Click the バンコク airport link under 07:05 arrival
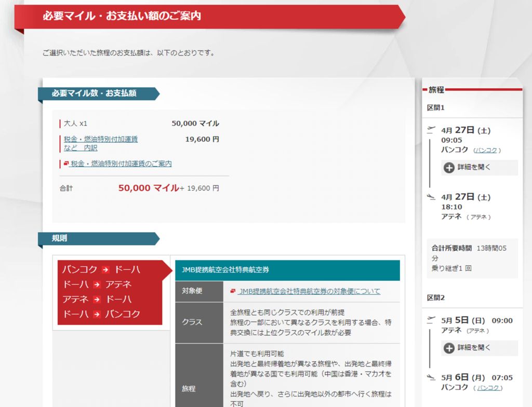The width and height of the screenshot is (532, 407). pyautogui.click(x=488, y=388)
